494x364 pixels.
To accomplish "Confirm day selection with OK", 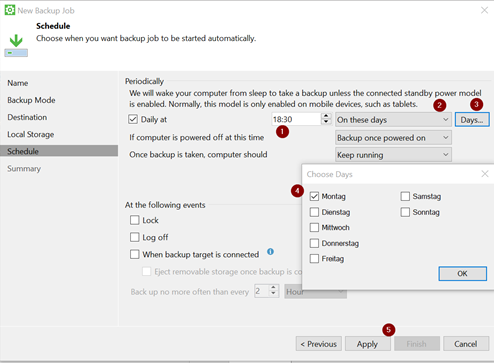I will [x=462, y=274].
